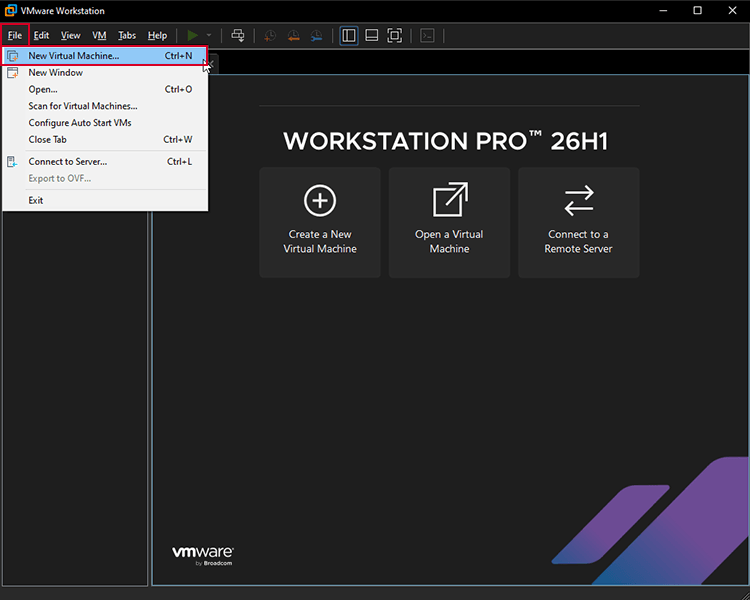Viewport: 750px width, 600px height.
Task: Close the Home tab with its X
Action: [211, 64]
